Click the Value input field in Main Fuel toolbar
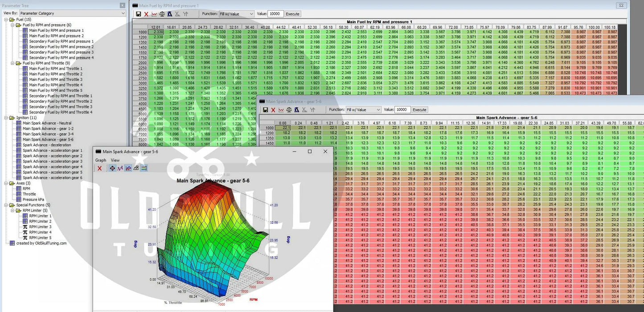Image resolution: width=644 pixels, height=312 pixels. click(x=275, y=14)
